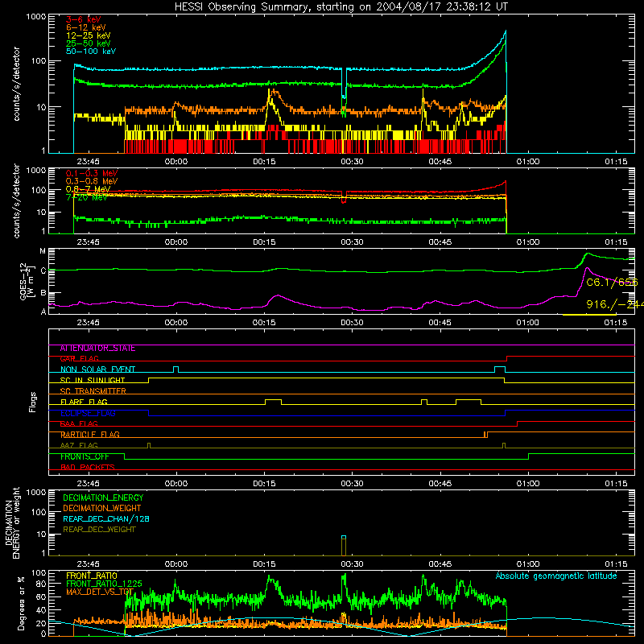Select the GAP_FLAG label

click(x=79, y=359)
